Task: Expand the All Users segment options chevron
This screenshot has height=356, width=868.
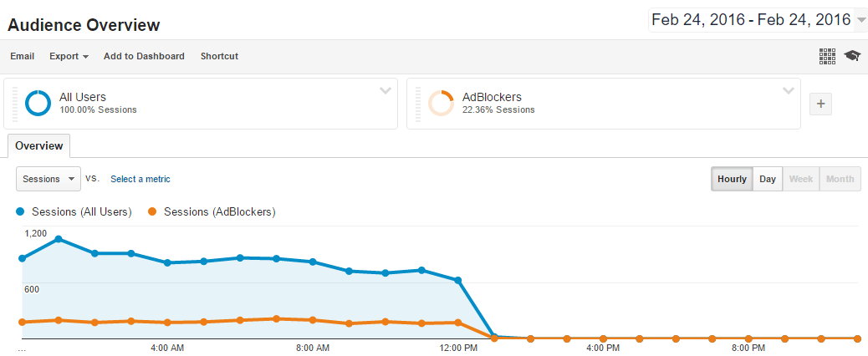Action: pyautogui.click(x=385, y=90)
